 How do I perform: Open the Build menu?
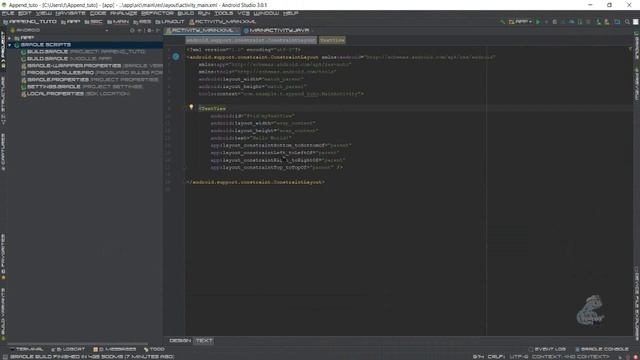coord(186,13)
